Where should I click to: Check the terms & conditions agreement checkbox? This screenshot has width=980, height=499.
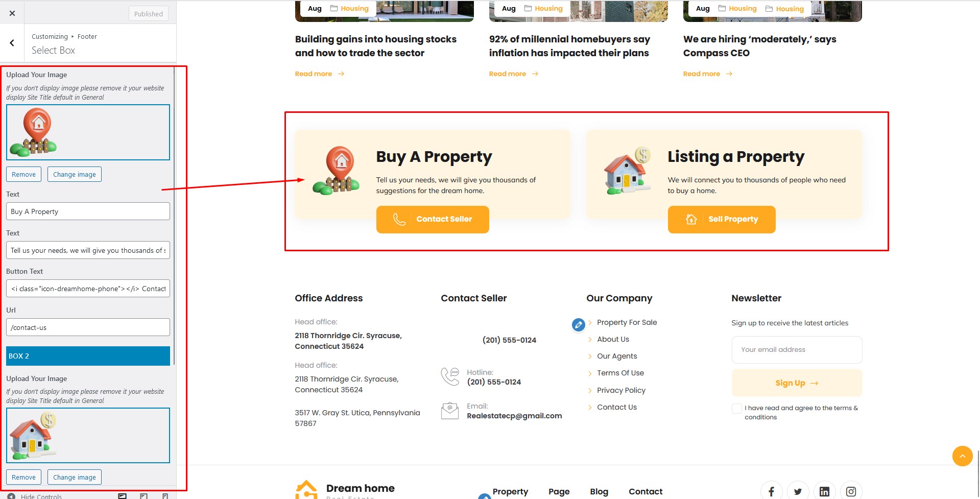click(x=736, y=408)
